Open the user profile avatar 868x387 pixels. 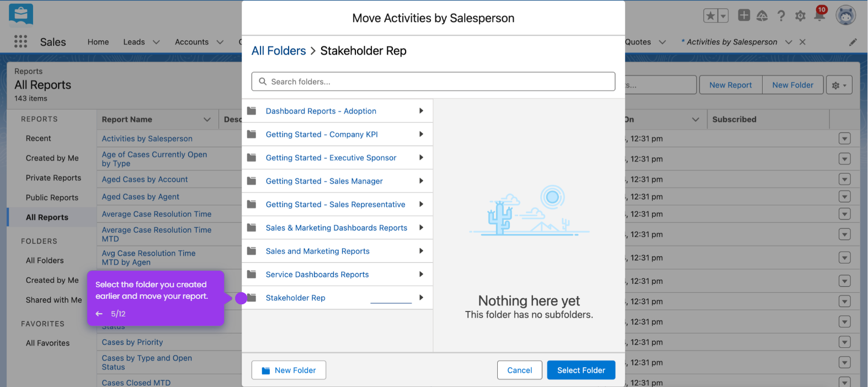pyautogui.click(x=845, y=15)
